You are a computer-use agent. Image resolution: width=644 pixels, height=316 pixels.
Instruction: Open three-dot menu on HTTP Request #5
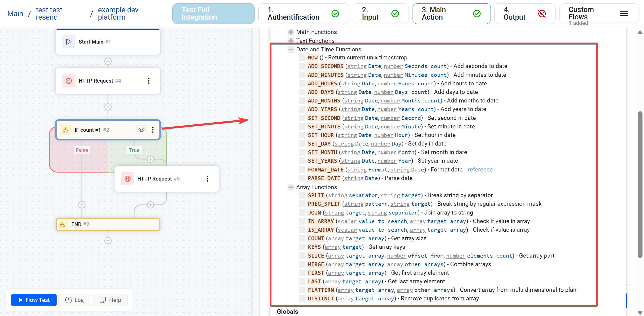[207, 179]
